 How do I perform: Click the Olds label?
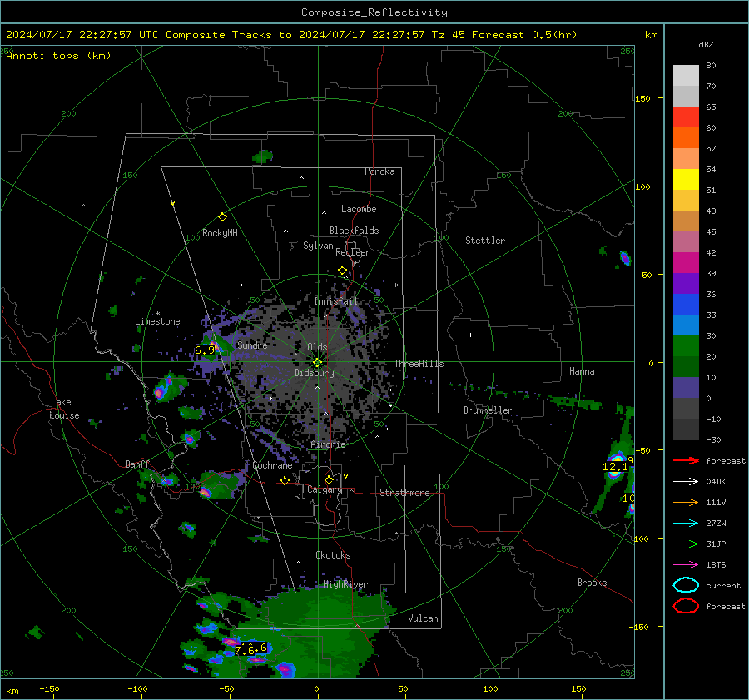tap(317, 347)
